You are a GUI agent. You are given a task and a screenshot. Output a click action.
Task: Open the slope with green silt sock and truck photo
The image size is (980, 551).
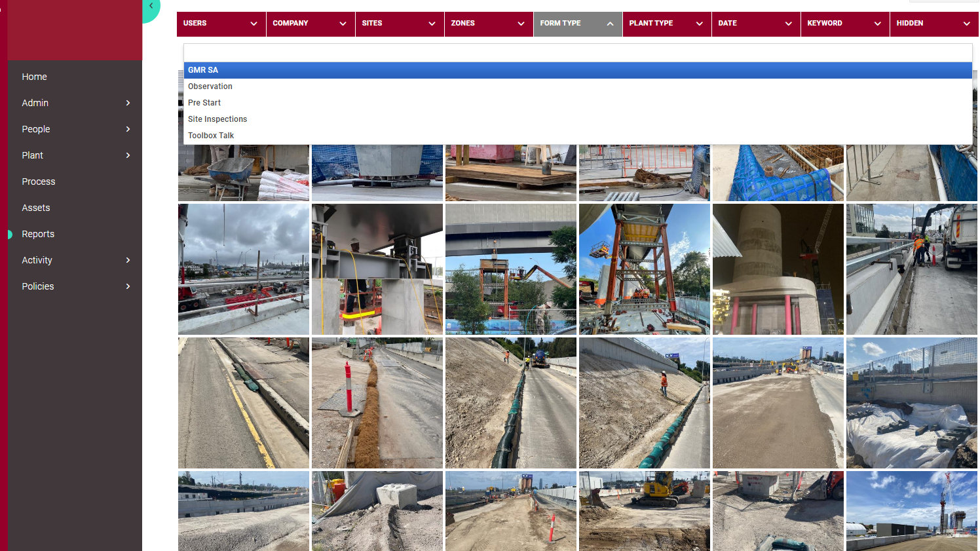(x=511, y=403)
